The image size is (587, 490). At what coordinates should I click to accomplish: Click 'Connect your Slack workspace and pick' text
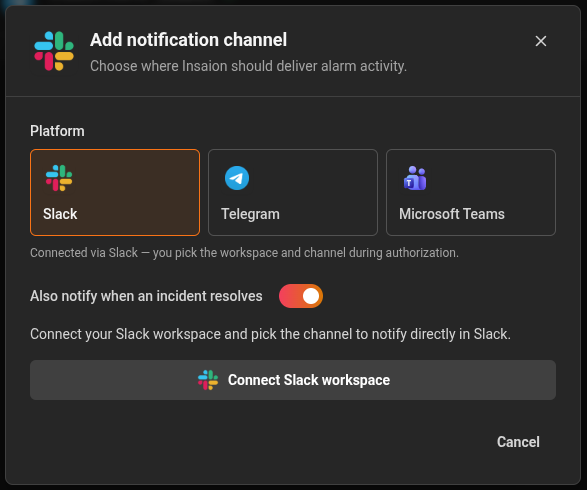pos(270,334)
